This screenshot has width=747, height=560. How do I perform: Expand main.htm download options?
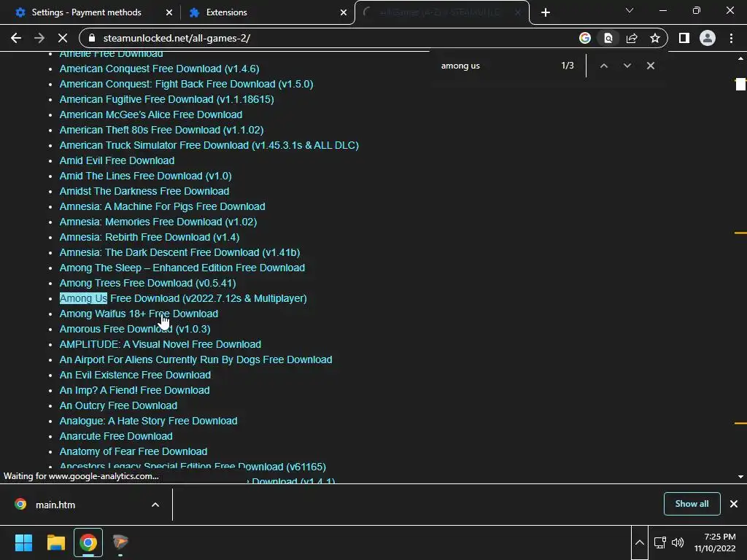point(155,505)
